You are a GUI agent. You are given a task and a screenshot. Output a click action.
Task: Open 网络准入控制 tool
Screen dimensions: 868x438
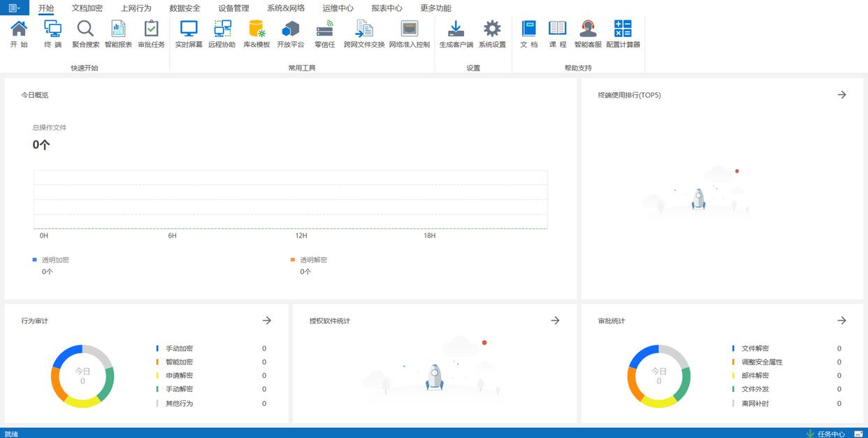point(410,29)
